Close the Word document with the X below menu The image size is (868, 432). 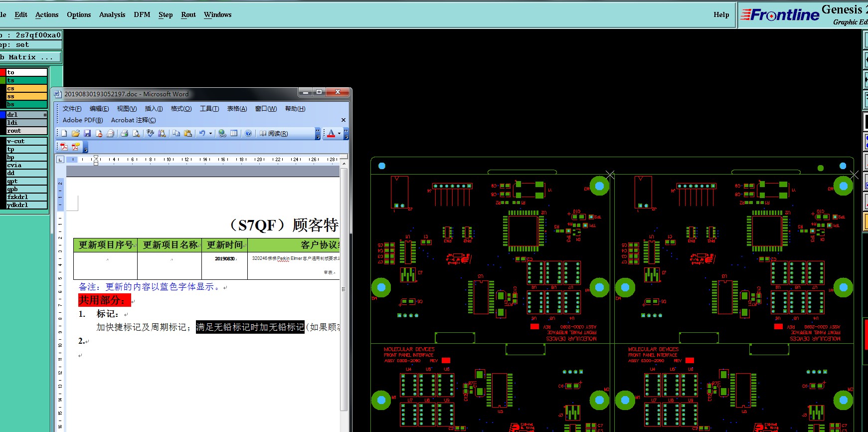coord(343,120)
